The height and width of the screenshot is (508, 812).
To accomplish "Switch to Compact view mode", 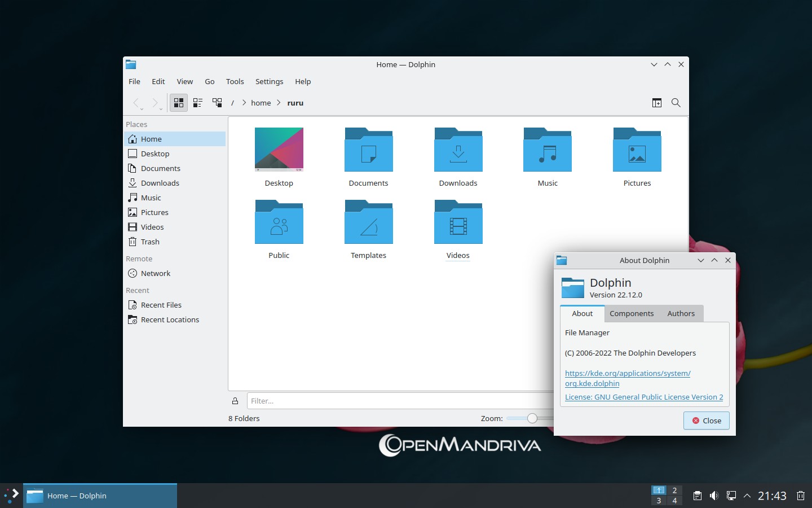I will click(198, 103).
